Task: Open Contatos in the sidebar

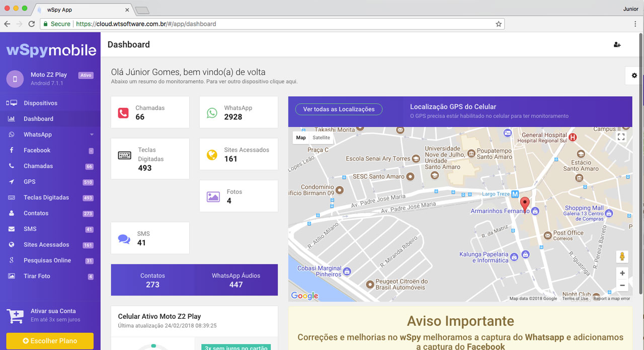Action: tap(50, 213)
